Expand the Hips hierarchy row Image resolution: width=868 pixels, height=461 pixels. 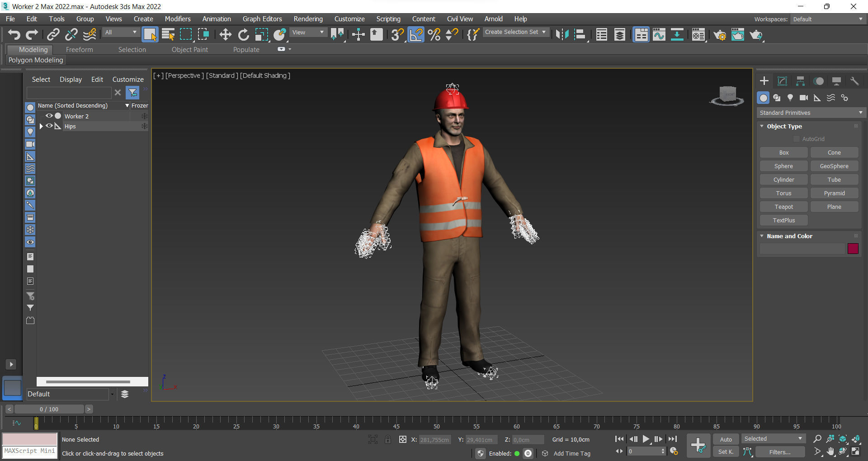tap(41, 126)
